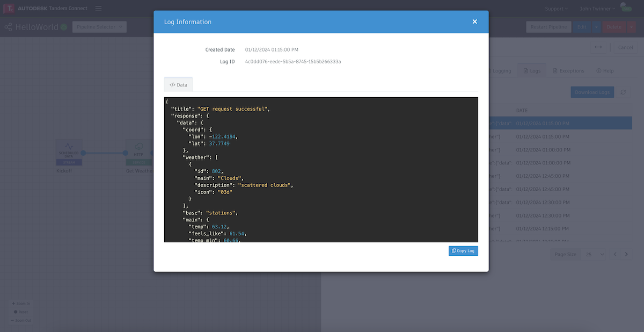Select the 01/12/2024 12:15:00 PM log row
The image size is (644, 332).
click(560, 228)
